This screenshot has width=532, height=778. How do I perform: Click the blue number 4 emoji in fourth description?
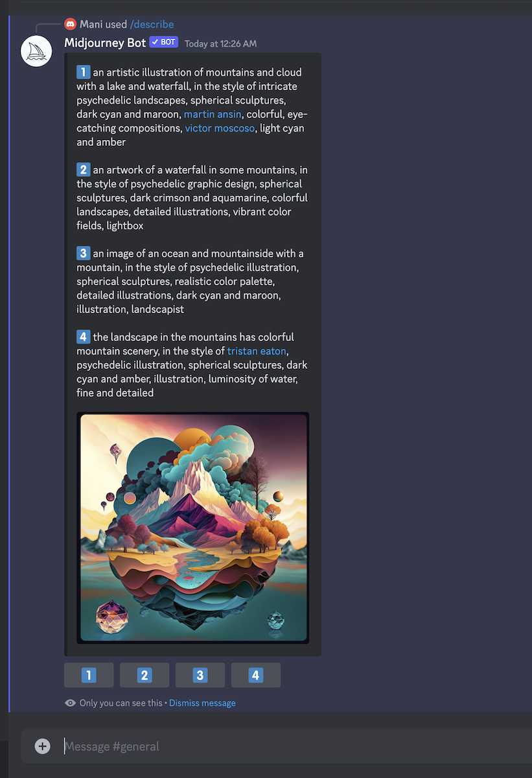tap(83, 337)
